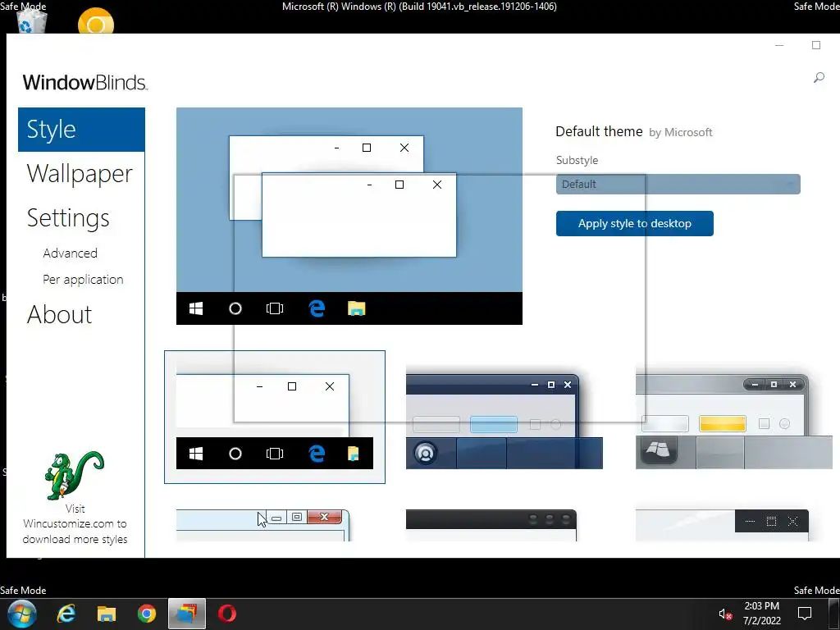The image size is (840, 630).
Task: Launch Opera browser from taskbar
Action: point(227,614)
